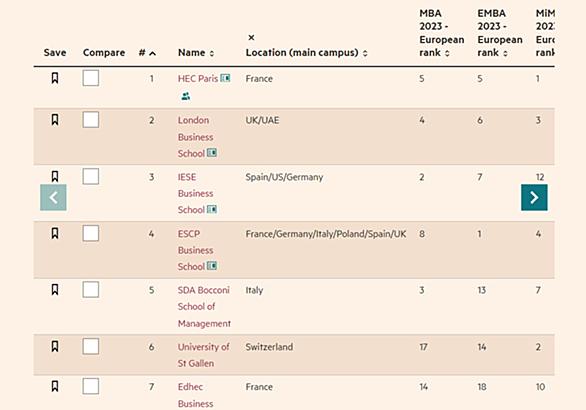The width and height of the screenshot is (586, 410).
Task: Click the Compare column header
Action: coord(104,52)
